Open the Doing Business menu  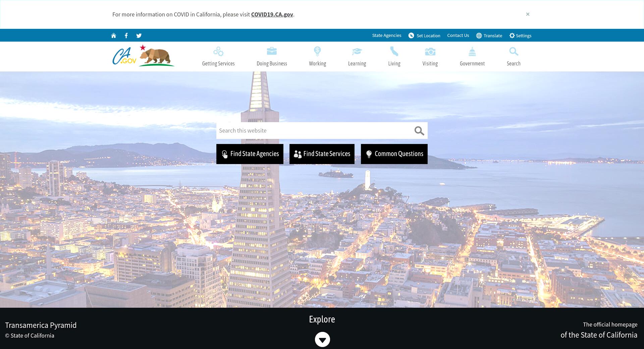272,63
